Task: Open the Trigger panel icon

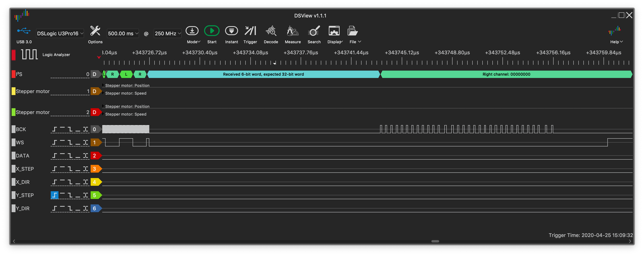Action: coord(250,31)
